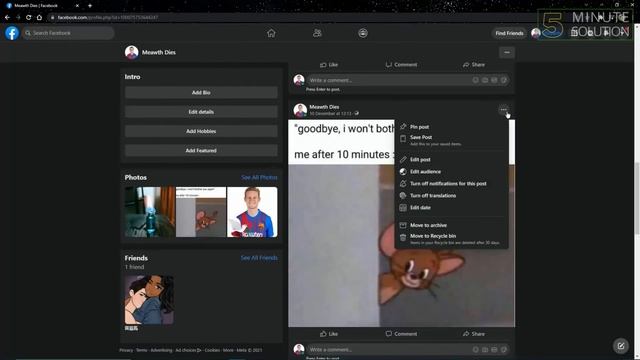Select Move to archive
Viewport: 640px width, 360px height.
(451, 225)
